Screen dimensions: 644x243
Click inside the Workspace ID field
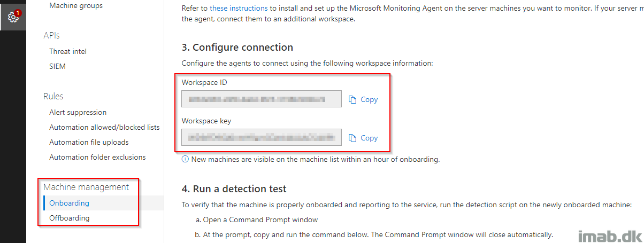262,99
